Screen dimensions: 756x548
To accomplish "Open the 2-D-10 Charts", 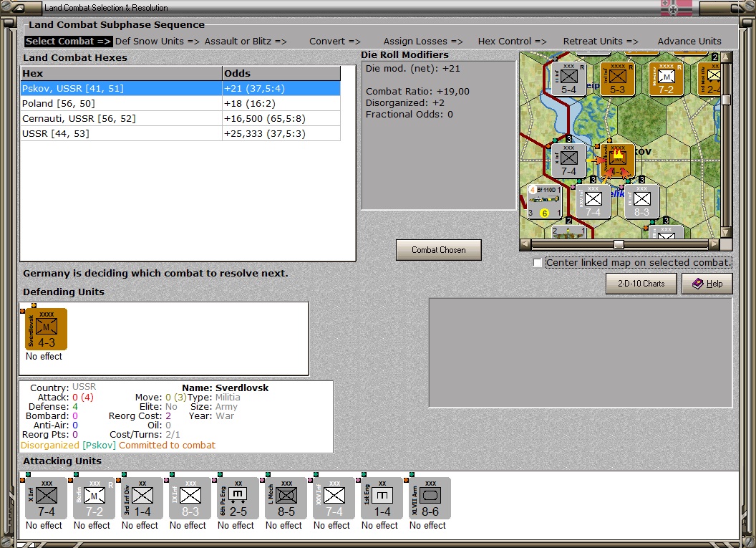I will (641, 284).
